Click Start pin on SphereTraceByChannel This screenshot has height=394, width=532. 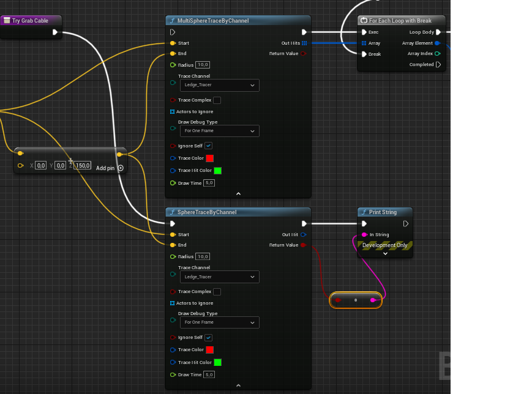[173, 235]
